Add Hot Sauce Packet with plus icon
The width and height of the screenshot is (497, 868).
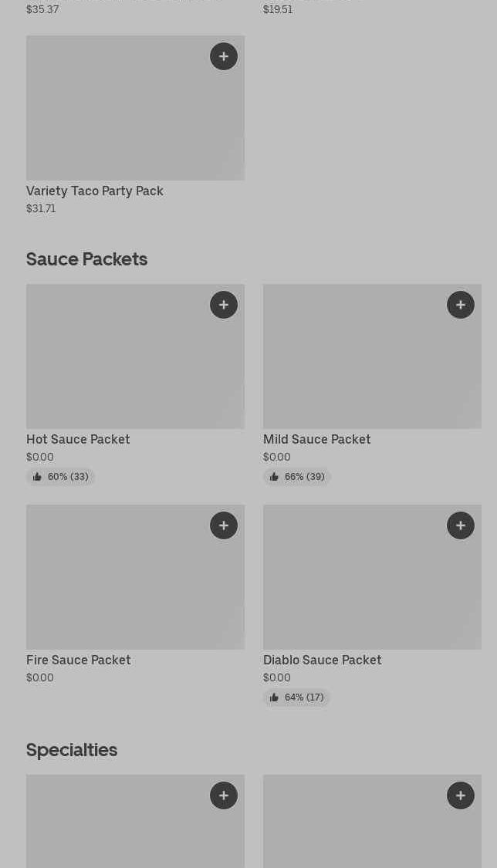224,305
